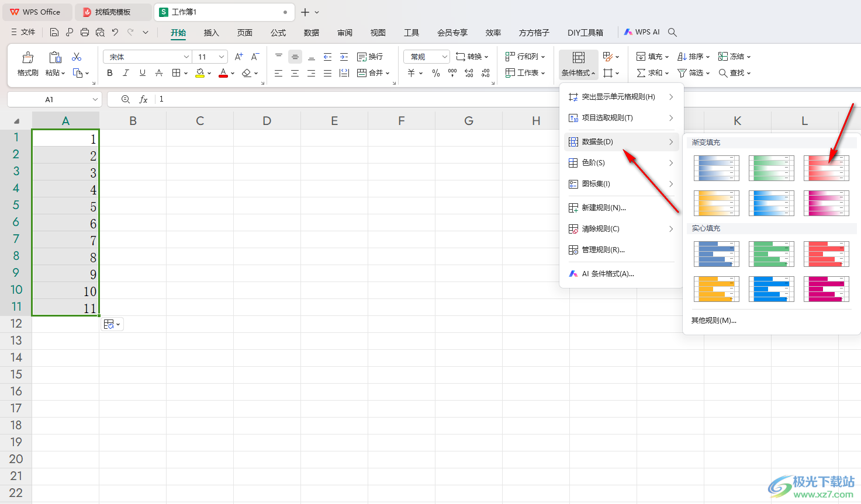This screenshot has height=504, width=861.
Task: Open Highlight Cell Rules (突出显示单元格规则) submenu
Action: (621, 97)
